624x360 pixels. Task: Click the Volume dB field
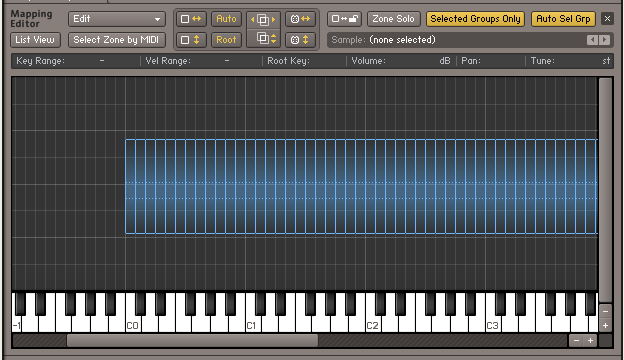(x=401, y=61)
